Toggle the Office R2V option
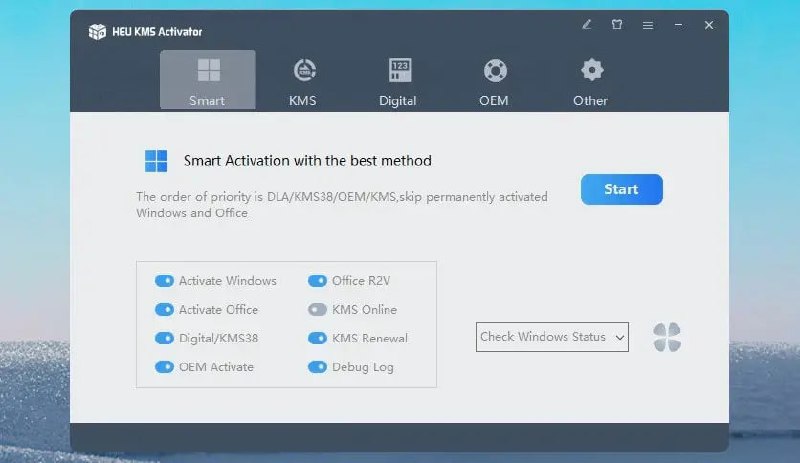 tap(317, 281)
